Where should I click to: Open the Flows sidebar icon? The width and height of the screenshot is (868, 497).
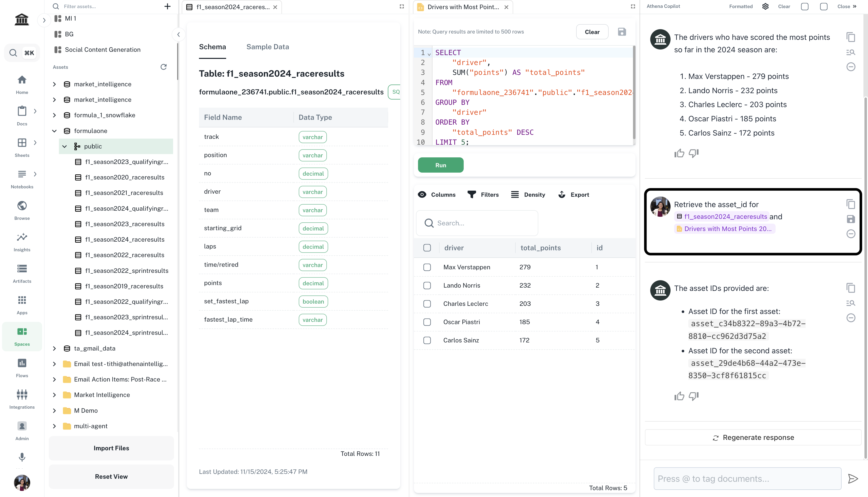coord(22,363)
